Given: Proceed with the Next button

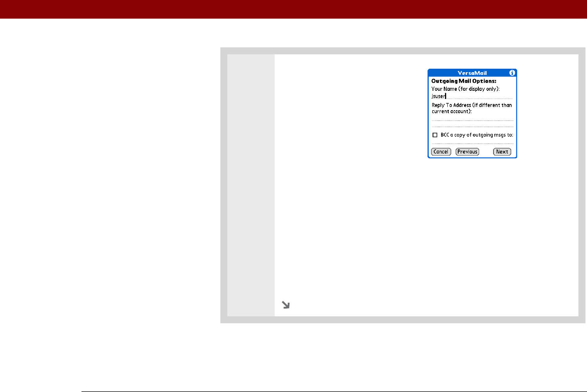Looking at the screenshot, I should tap(502, 152).
